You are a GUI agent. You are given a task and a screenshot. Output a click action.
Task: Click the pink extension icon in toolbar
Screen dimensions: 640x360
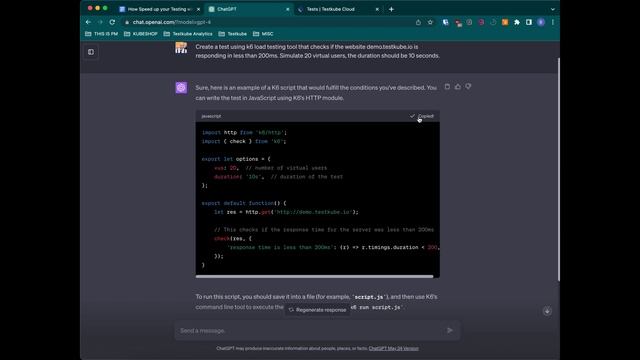point(481,22)
